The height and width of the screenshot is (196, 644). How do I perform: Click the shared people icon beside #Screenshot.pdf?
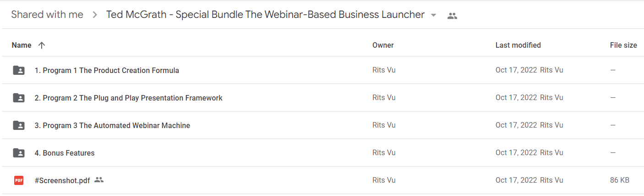pos(99,180)
